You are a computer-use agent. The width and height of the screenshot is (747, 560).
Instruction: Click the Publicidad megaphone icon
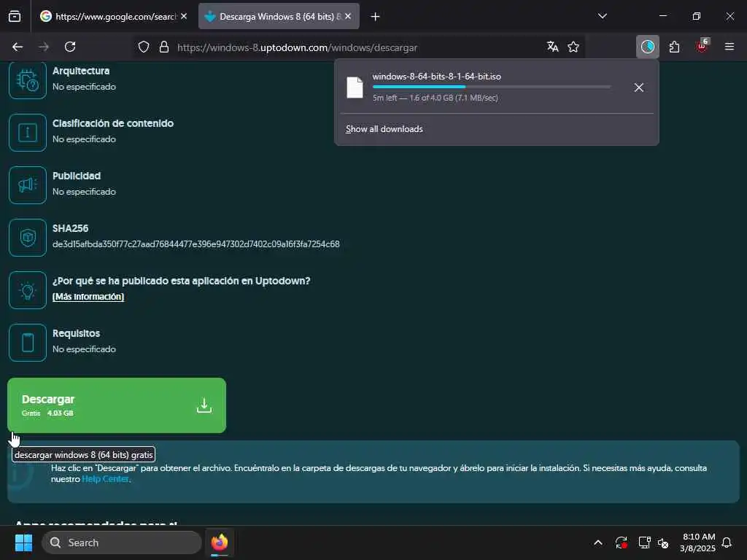pyautogui.click(x=28, y=185)
